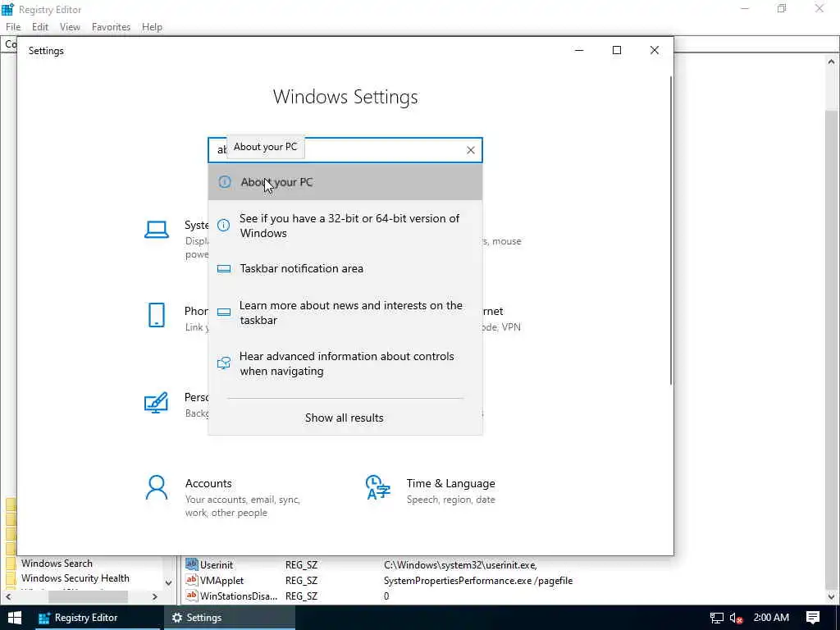Click the registry tree horizontal scrollbar thumb

click(88, 596)
